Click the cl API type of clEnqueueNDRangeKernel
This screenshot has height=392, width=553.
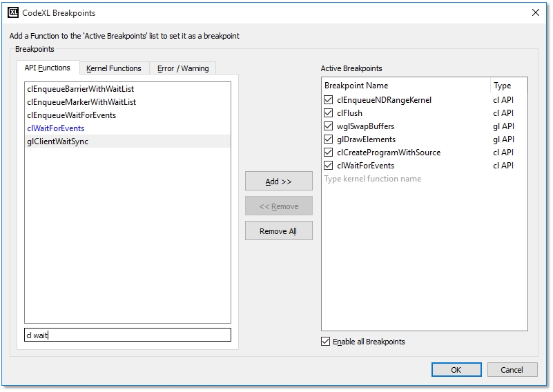[x=503, y=100]
